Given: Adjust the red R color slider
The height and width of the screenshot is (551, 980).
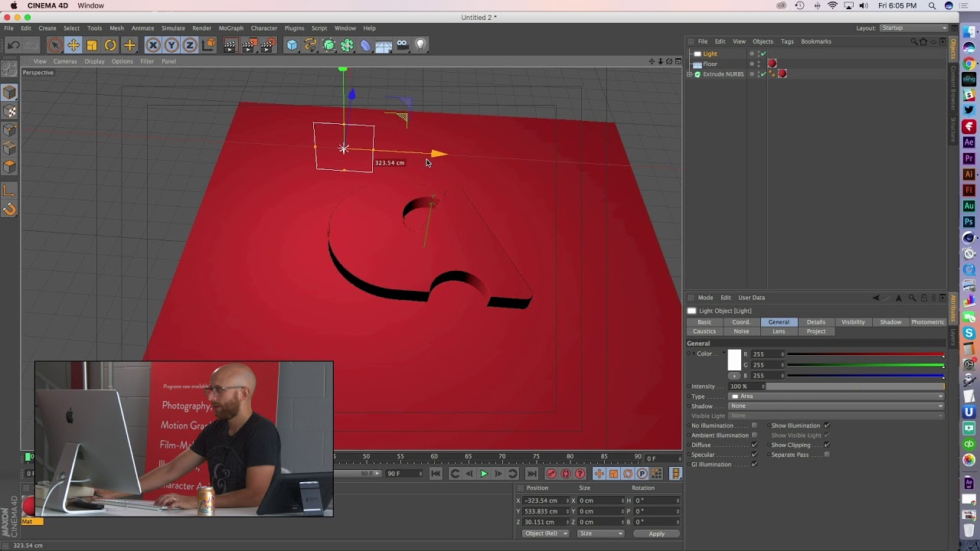Looking at the screenshot, I should (x=866, y=354).
